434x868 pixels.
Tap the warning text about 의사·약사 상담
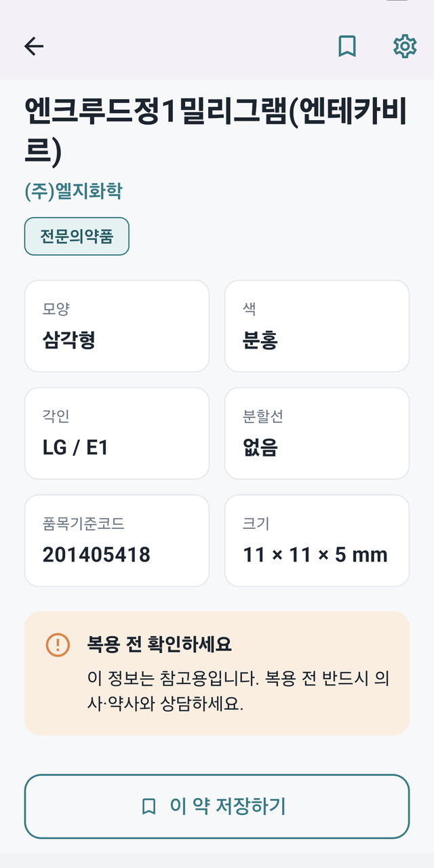239,691
